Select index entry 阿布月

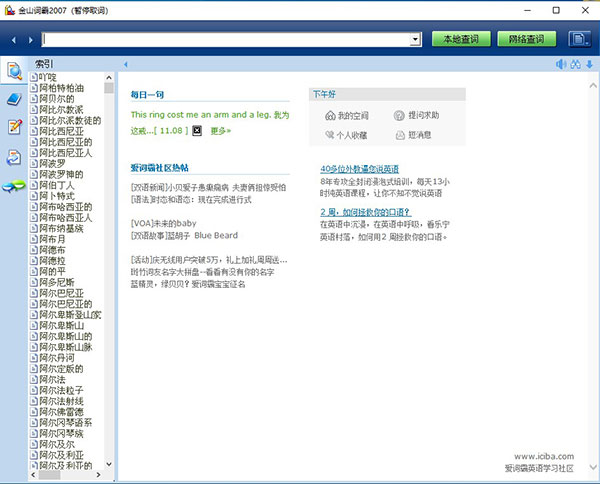pyautogui.click(x=52, y=239)
